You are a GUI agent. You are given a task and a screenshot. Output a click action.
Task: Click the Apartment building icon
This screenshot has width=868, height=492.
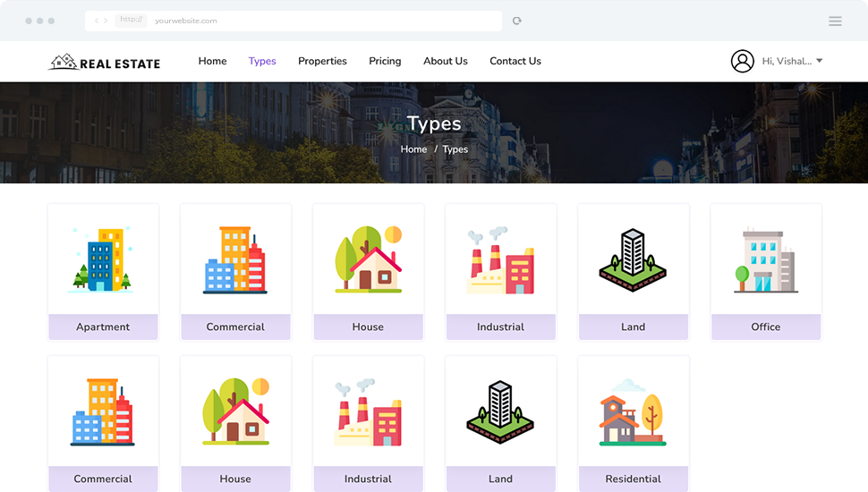coord(102,259)
